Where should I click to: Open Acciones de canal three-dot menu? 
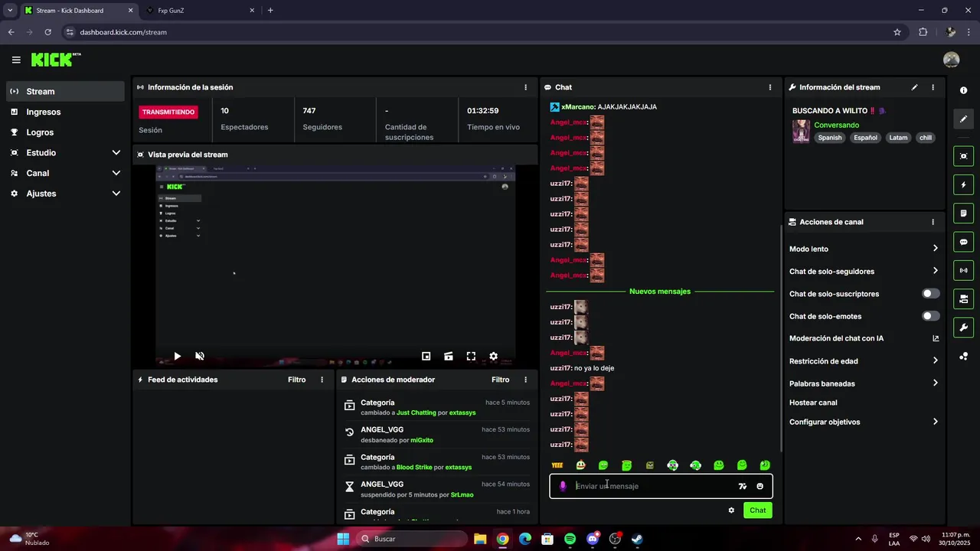pos(933,222)
